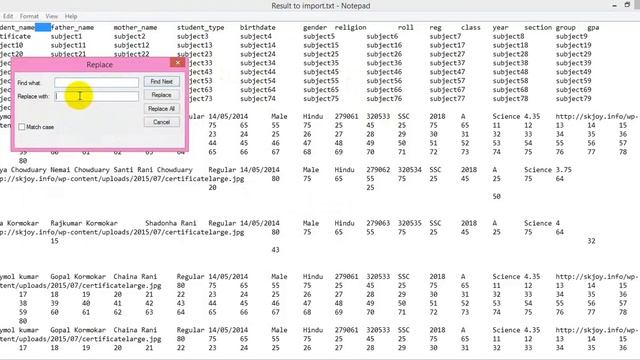
Task: Click the Replace dialog title bar
Action: click(x=99, y=64)
